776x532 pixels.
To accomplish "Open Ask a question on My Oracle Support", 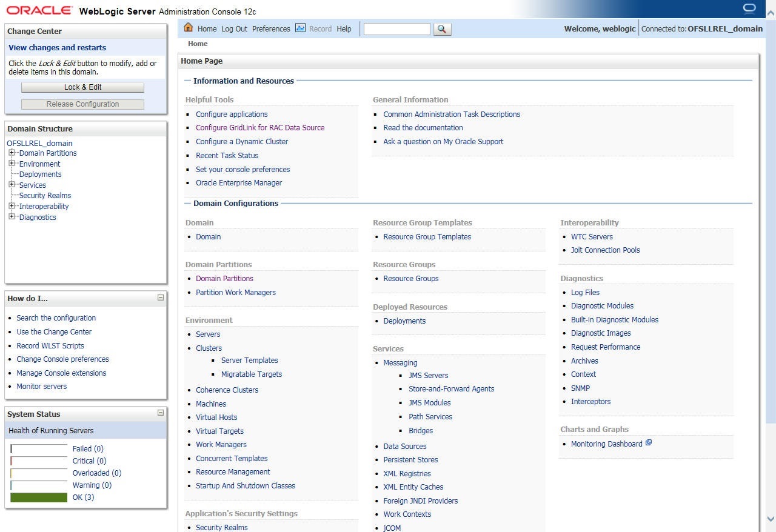I will 443,142.
